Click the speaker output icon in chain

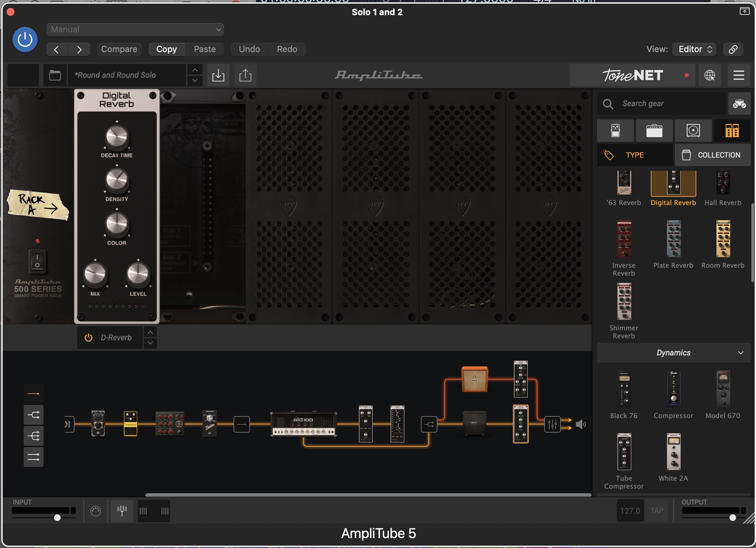click(580, 424)
